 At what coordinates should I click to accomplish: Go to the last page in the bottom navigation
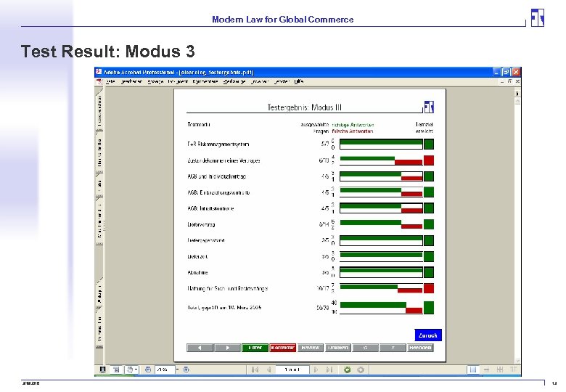tap(329, 369)
